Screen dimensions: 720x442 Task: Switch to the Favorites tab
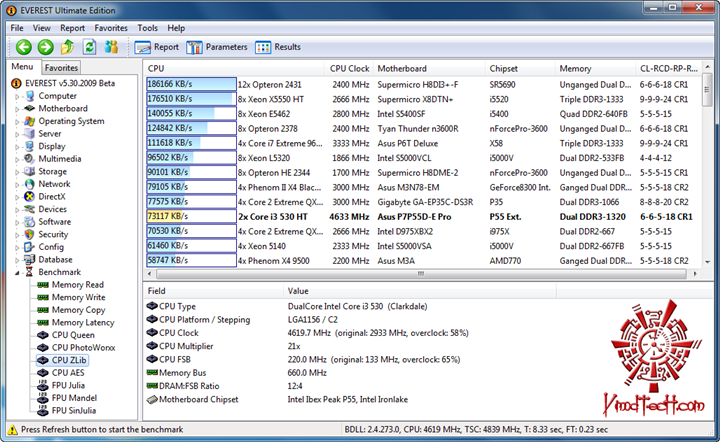(x=61, y=67)
